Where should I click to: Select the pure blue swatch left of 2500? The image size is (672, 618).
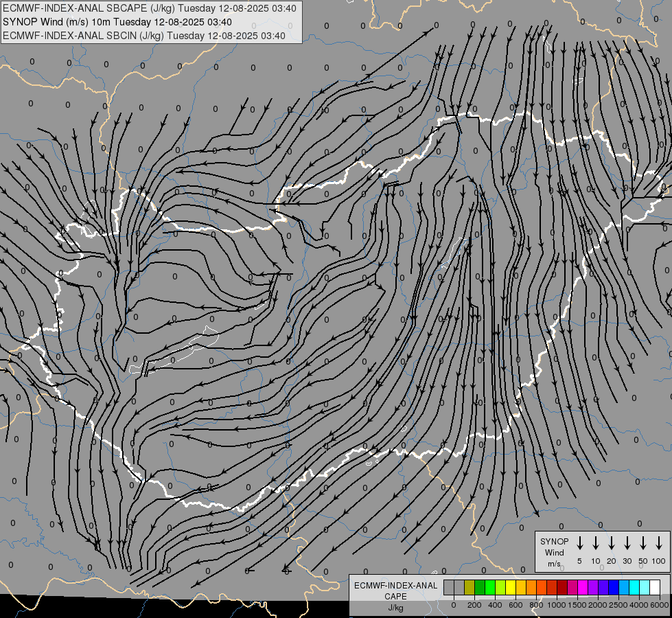[614, 587]
